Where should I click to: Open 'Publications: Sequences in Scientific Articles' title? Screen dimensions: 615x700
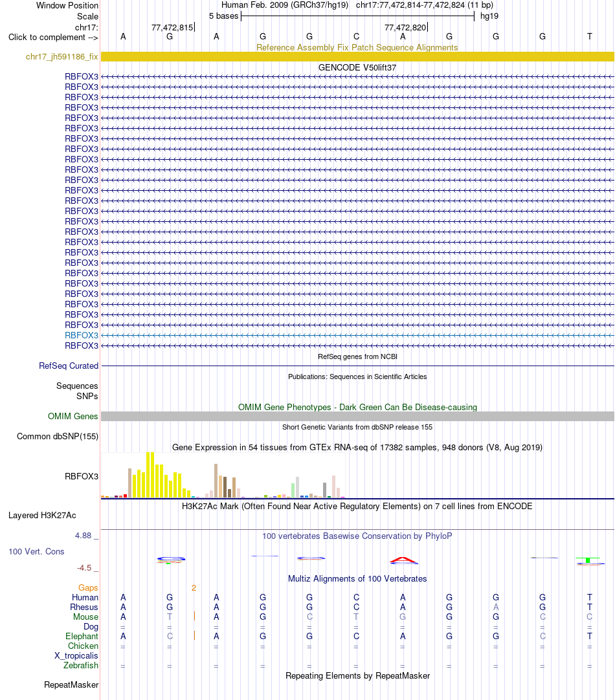[x=357, y=377]
